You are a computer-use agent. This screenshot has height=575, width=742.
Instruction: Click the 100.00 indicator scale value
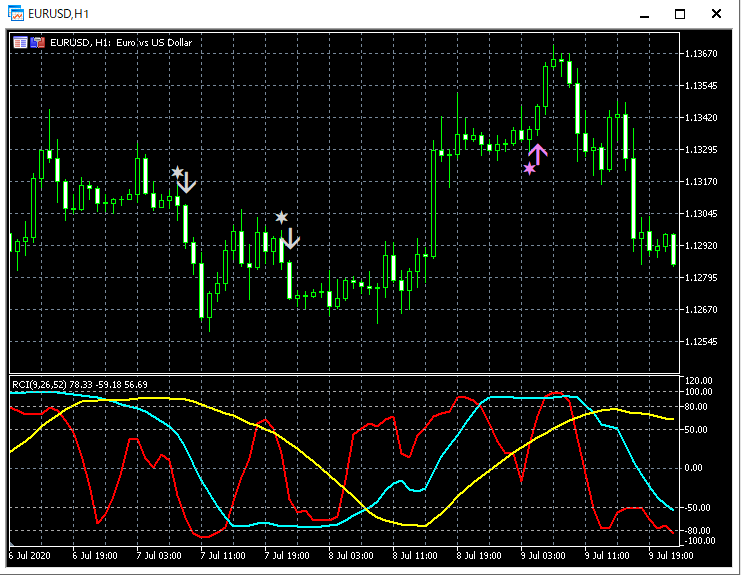(698, 391)
